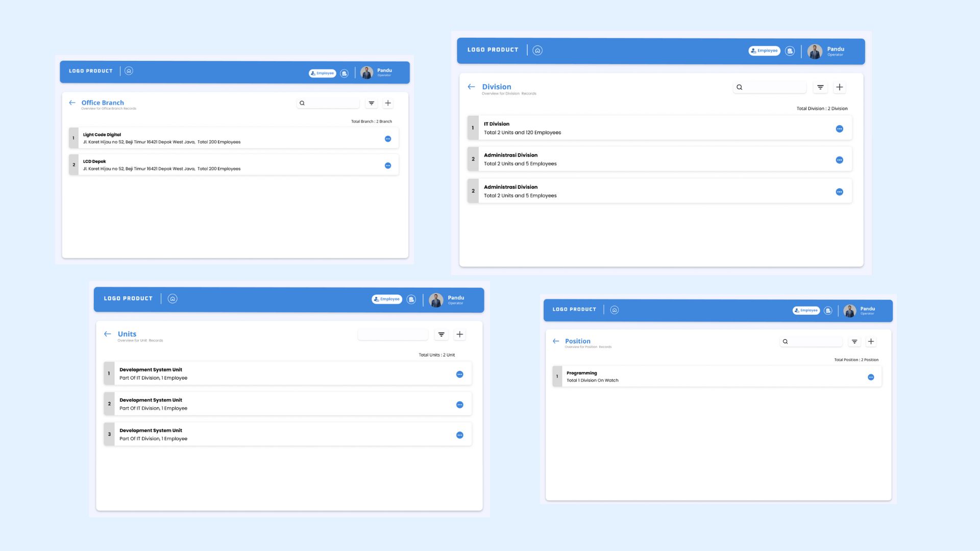
Task: Add new position with plus icon
Action: click(x=871, y=341)
